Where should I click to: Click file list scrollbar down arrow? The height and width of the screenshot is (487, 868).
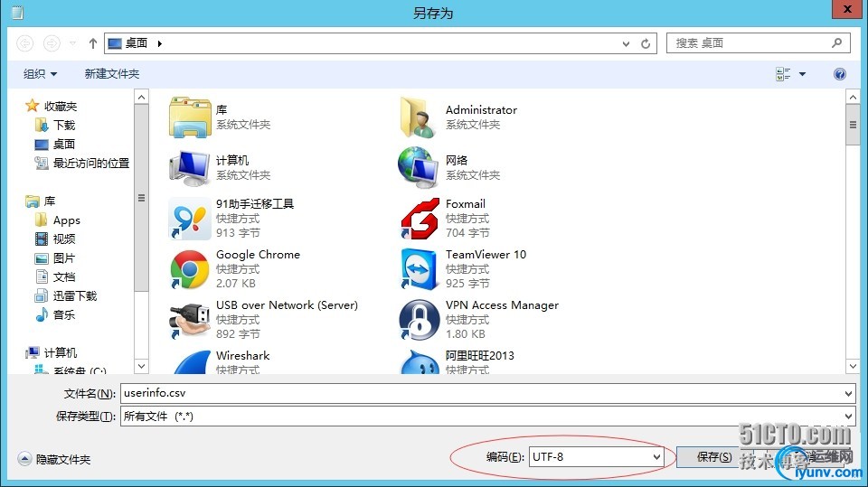853,366
